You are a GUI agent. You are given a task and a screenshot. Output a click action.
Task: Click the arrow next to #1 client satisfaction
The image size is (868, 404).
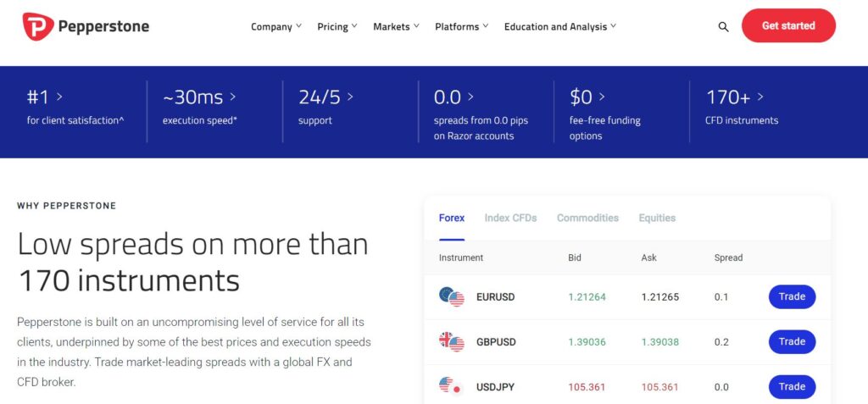(59, 97)
